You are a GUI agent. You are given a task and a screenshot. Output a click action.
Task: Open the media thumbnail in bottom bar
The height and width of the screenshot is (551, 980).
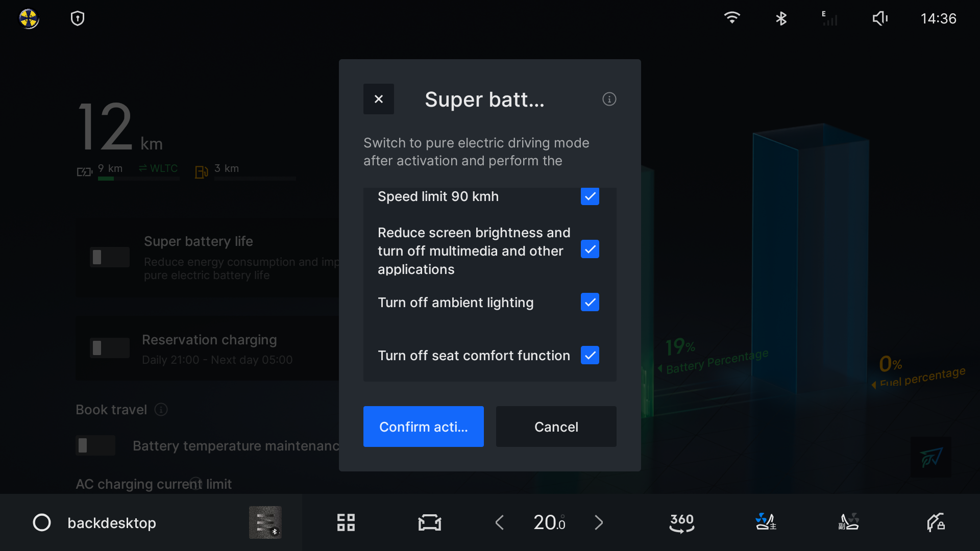(x=265, y=522)
